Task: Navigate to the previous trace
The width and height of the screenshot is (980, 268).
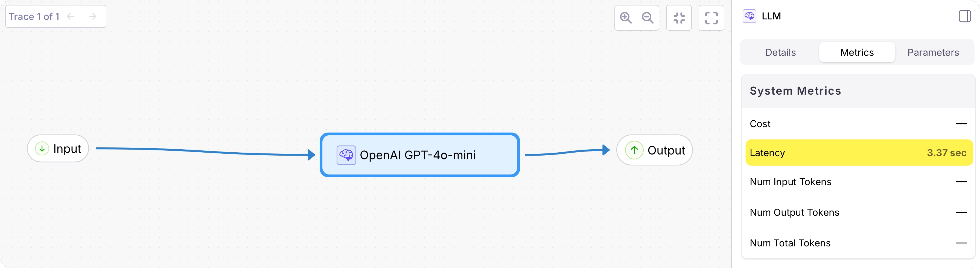Action: pos(70,16)
